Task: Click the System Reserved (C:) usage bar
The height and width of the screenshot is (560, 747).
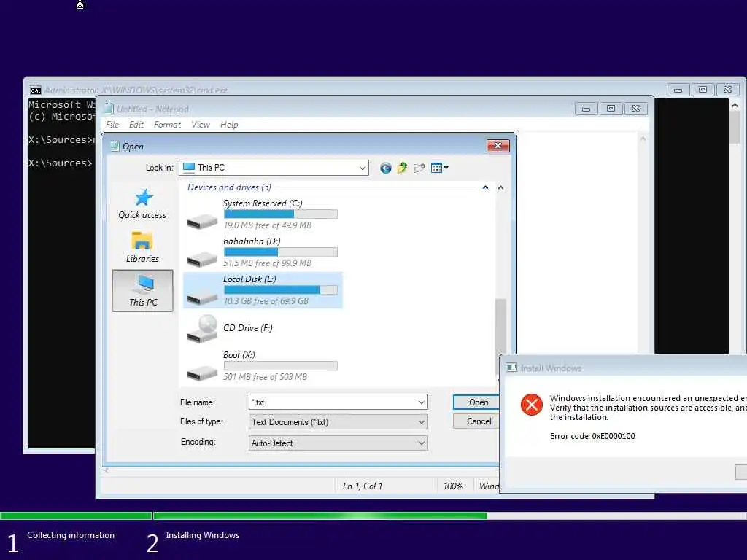Action: tap(281, 214)
